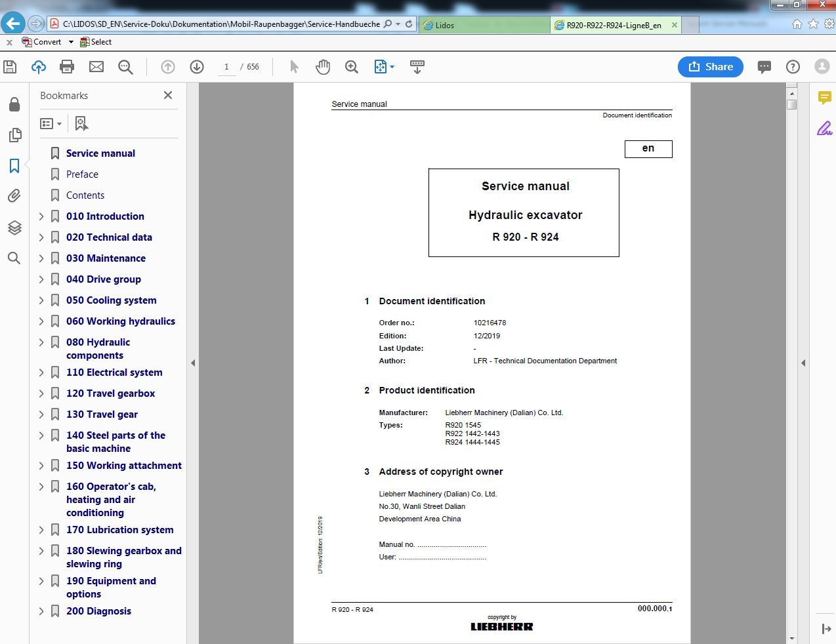The height and width of the screenshot is (644, 836).
Task: Open the browser settings gear icon
Action: coord(829,24)
